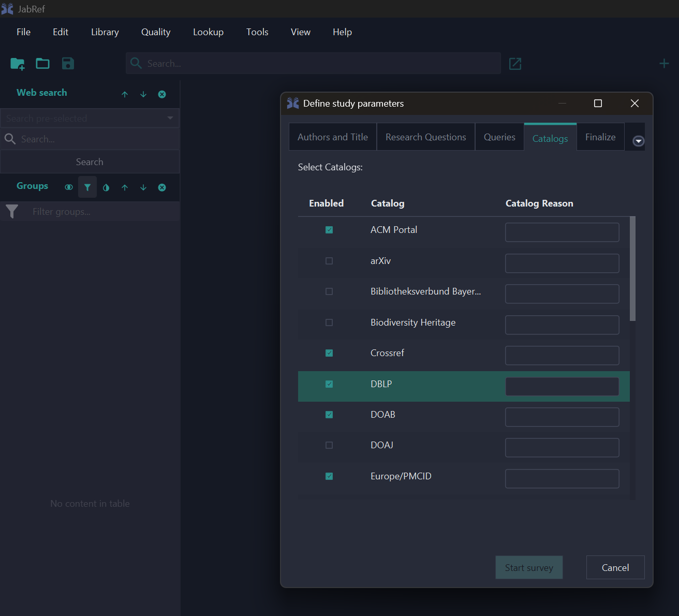Close the Web search panel
Screen dimensions: 679x616
tap(162, 94)
